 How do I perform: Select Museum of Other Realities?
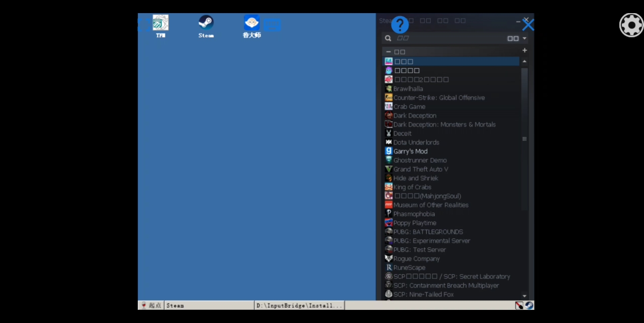(451, 205)
